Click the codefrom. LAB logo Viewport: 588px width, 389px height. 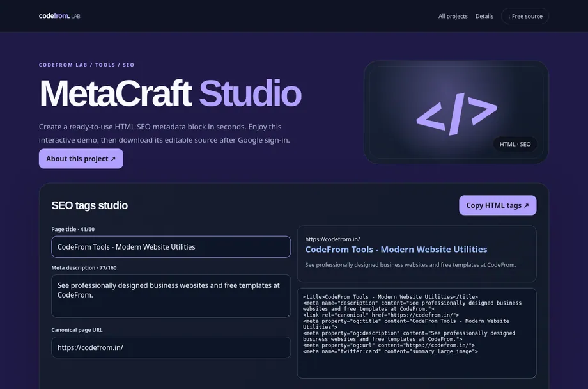[59, 16]
